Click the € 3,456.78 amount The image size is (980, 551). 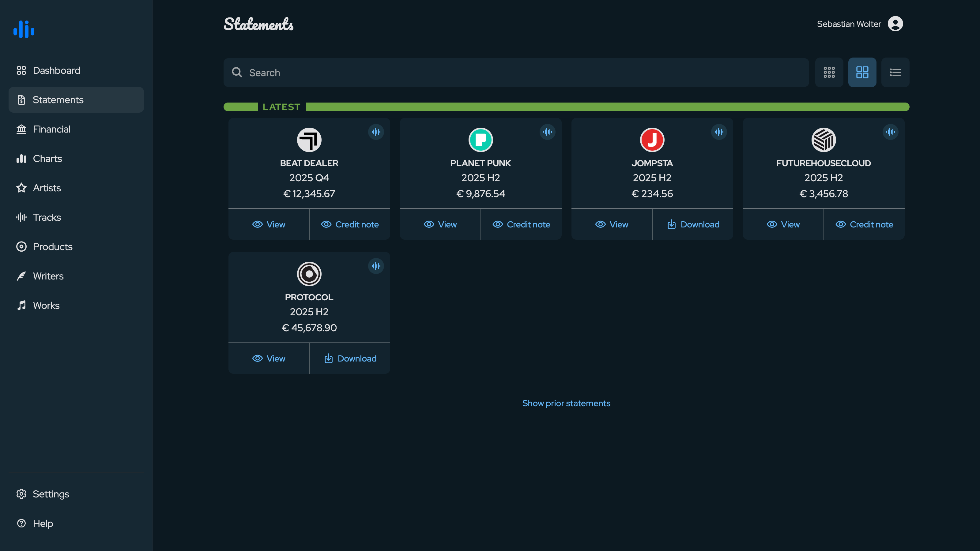click(824, 194)
